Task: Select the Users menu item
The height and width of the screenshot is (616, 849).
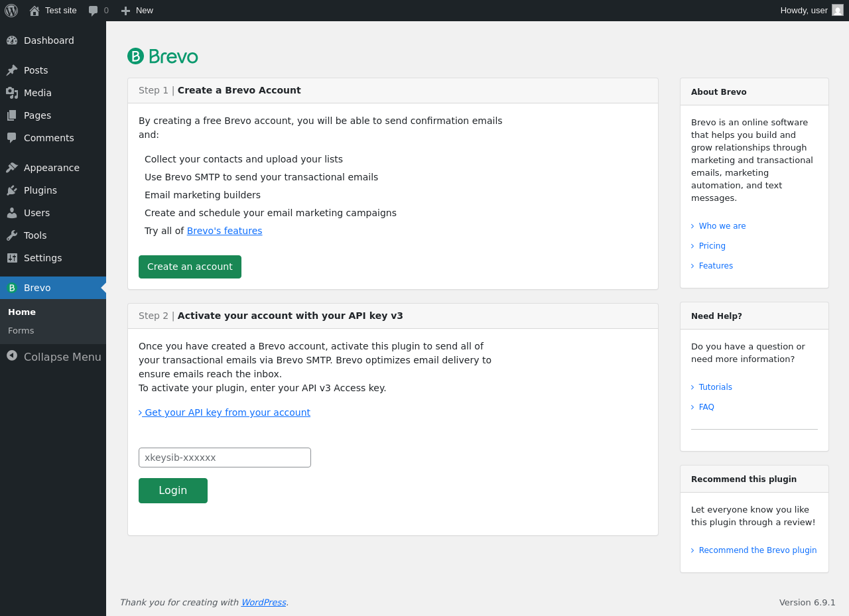Action: click(x=36, y=213)
